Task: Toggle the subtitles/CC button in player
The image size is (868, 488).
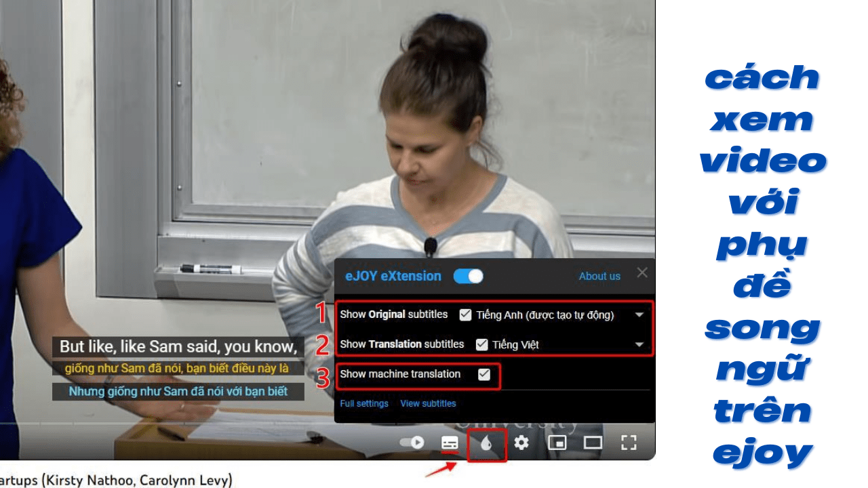Action: click(x=450, y=443)
